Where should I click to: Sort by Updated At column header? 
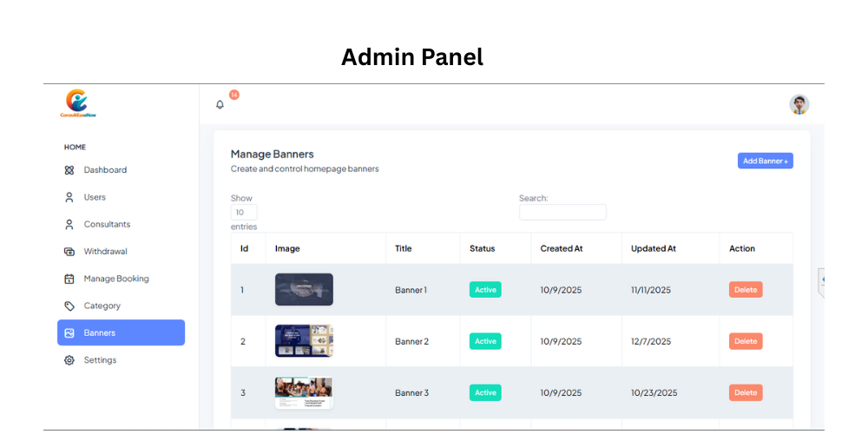670,248
